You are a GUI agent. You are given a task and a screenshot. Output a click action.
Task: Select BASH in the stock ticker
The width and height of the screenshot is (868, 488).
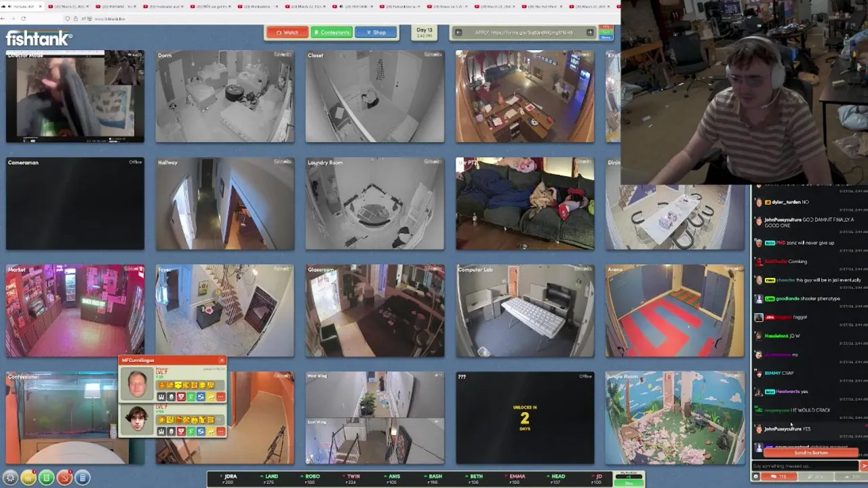click(x=433, y=479)
